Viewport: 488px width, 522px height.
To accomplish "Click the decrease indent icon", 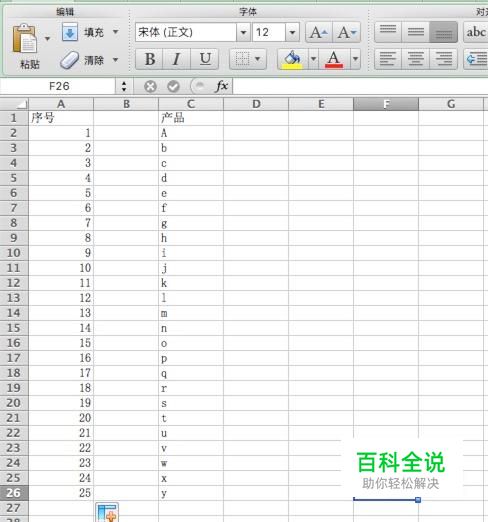I will pos(476,59).
